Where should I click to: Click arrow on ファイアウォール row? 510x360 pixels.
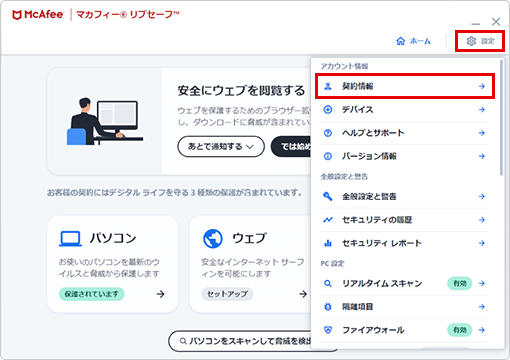[x=482, y=330]
